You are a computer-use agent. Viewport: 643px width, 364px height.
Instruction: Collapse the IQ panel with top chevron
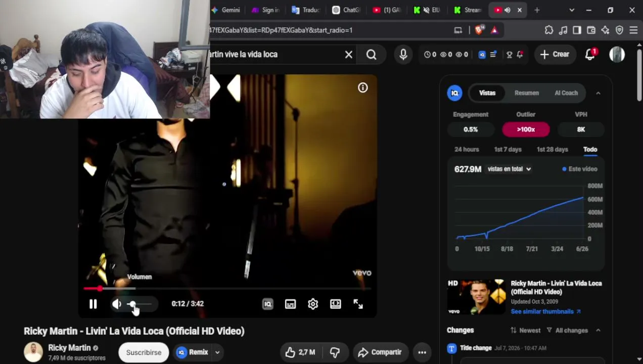598,93
